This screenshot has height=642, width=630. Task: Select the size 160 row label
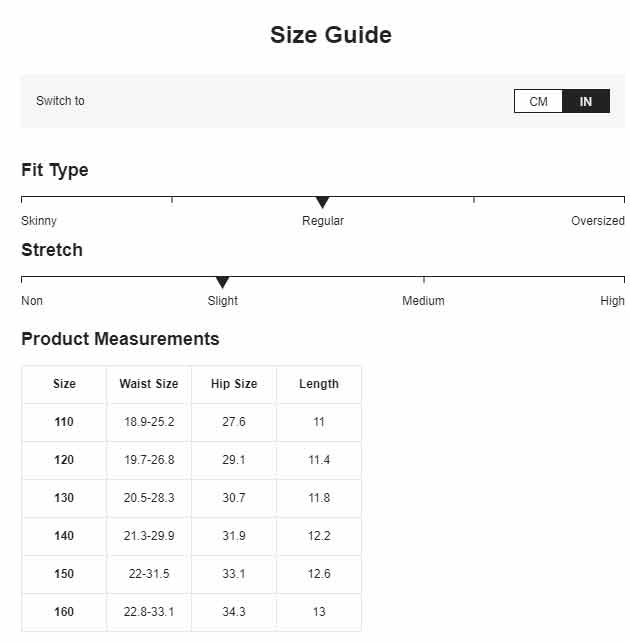[x=64, y=612]
